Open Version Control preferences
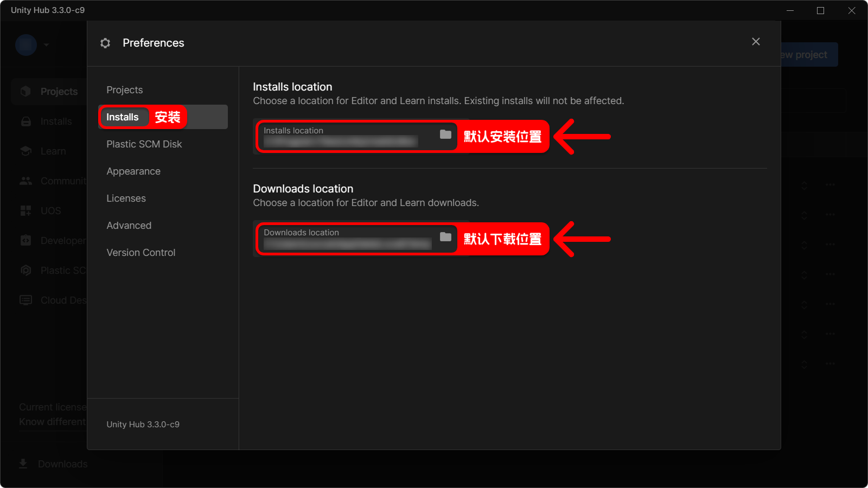The image size is (868, 488). click(163, 253)
